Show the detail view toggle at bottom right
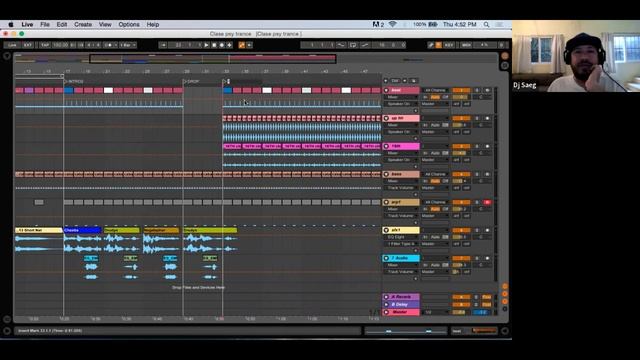Viewport: 640px width, 360px height. pyautogui.click(x=505, y=331)
